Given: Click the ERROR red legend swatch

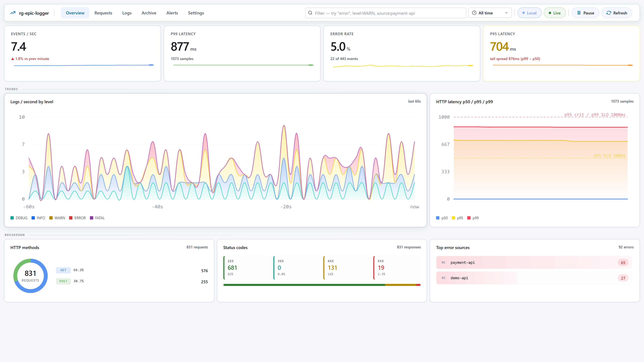Looking at the screenshot, I should click(x=71, y=218).
